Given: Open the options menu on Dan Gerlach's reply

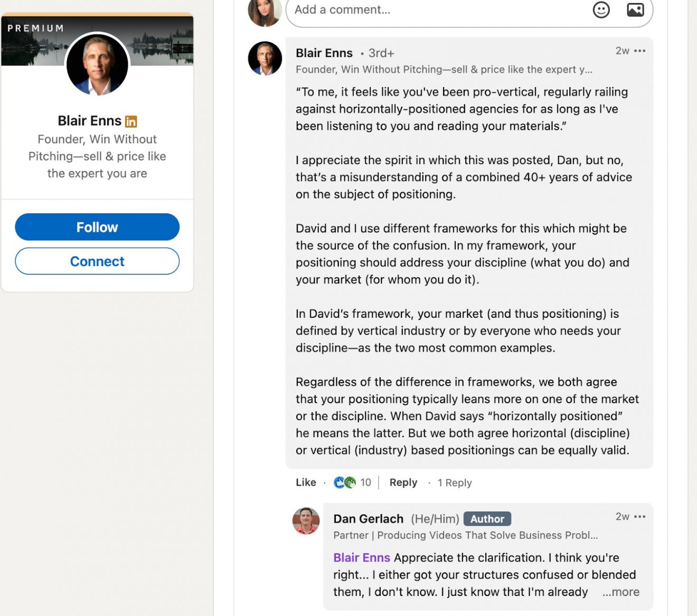Looking at the screenshot, I should 639,516.
